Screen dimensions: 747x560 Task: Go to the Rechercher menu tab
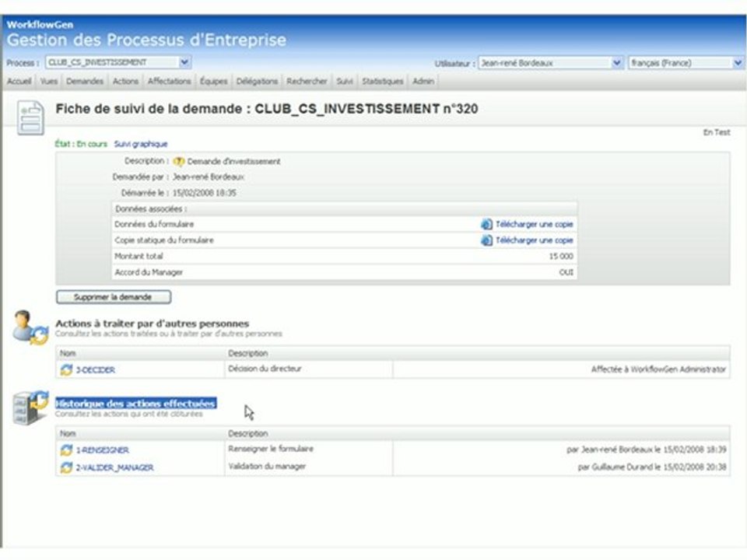pos(307,82)
